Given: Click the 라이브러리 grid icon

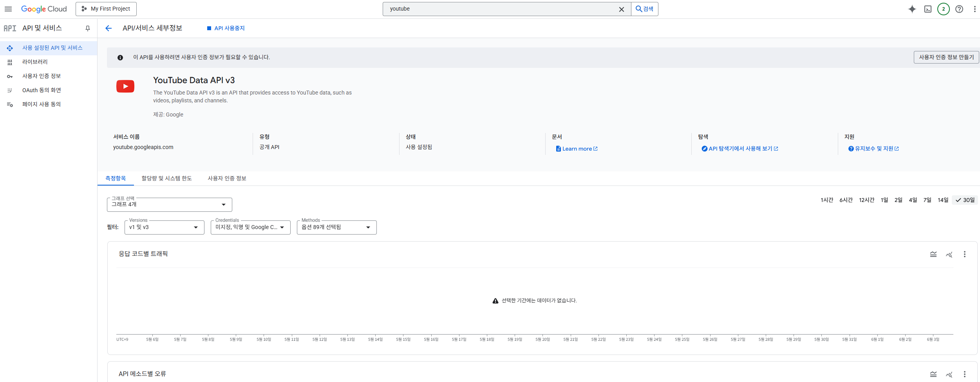Looking at the screenshot, I should tap(10, 62).
